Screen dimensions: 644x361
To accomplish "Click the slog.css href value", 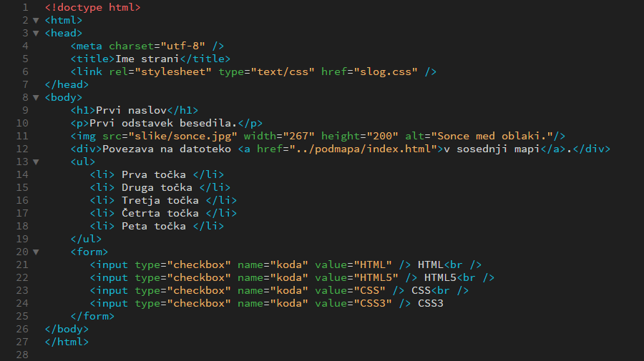I will [386, 71].
